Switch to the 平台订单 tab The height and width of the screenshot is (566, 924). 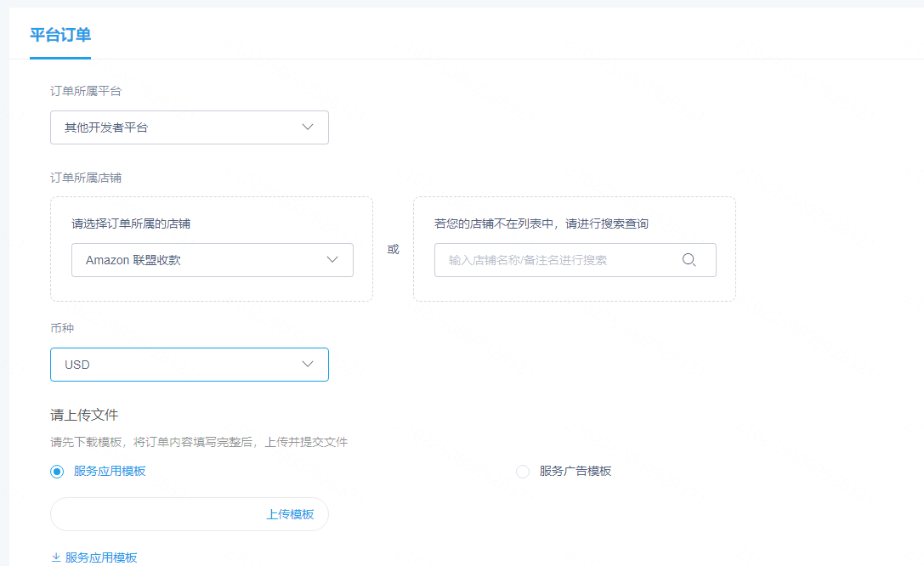pos(60,35)
